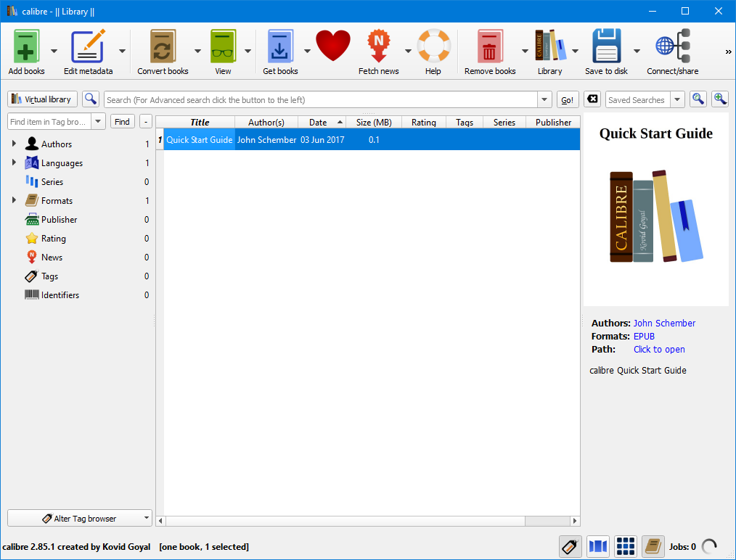Screen dimensions: 736x560
Task: Sort by Date column header
Action: (x=322, y=122)
